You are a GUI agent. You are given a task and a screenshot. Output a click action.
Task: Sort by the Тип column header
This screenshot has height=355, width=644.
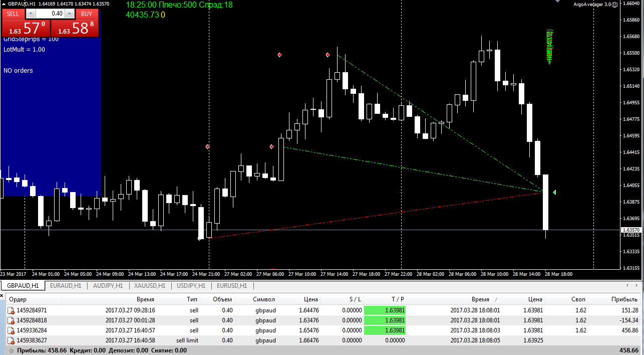coord(179,299)
